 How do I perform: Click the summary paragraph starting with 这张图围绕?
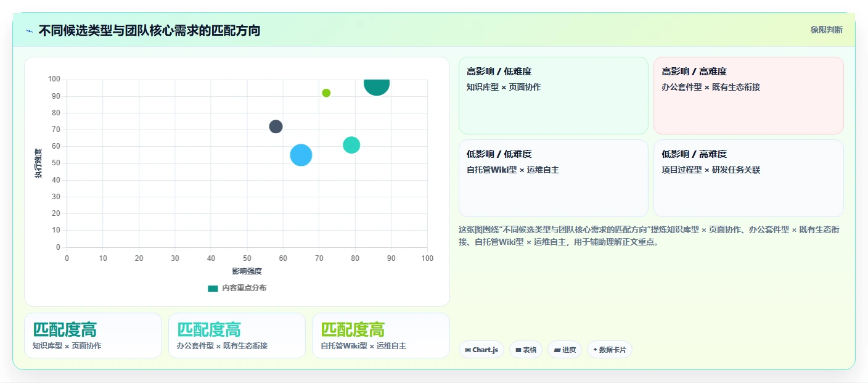[649, 236]
